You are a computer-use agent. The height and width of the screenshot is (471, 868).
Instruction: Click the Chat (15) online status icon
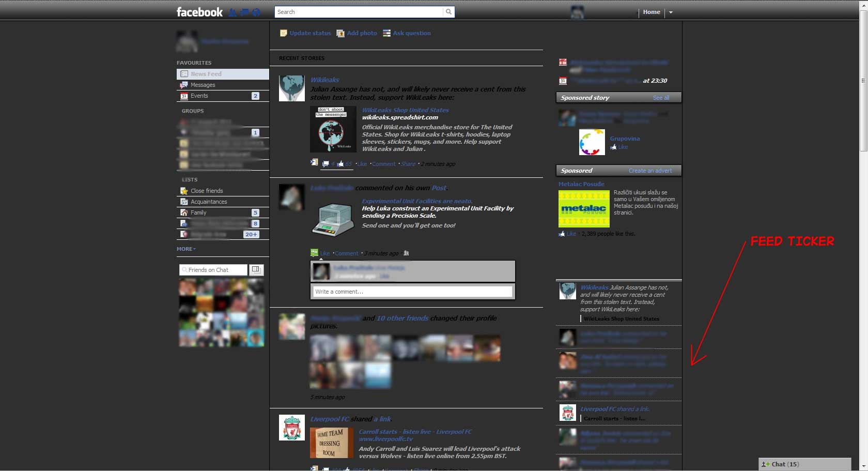click(766, 464)
